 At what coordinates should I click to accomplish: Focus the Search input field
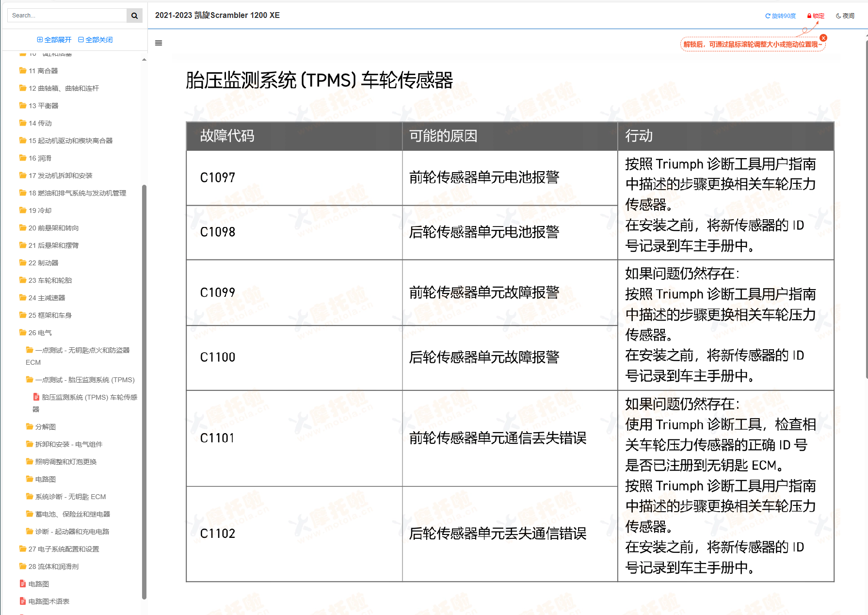67,16
